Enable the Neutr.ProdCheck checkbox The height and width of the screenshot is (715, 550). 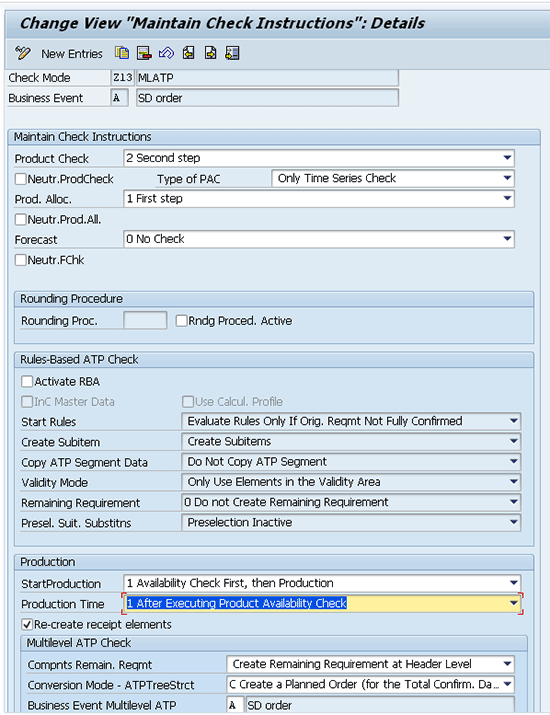21,179
